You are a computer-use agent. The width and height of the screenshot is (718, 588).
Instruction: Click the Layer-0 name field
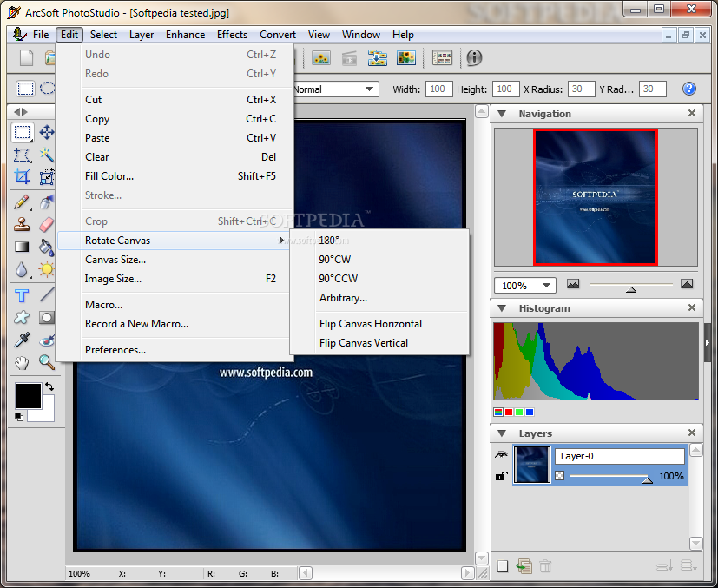pos(620,456)
